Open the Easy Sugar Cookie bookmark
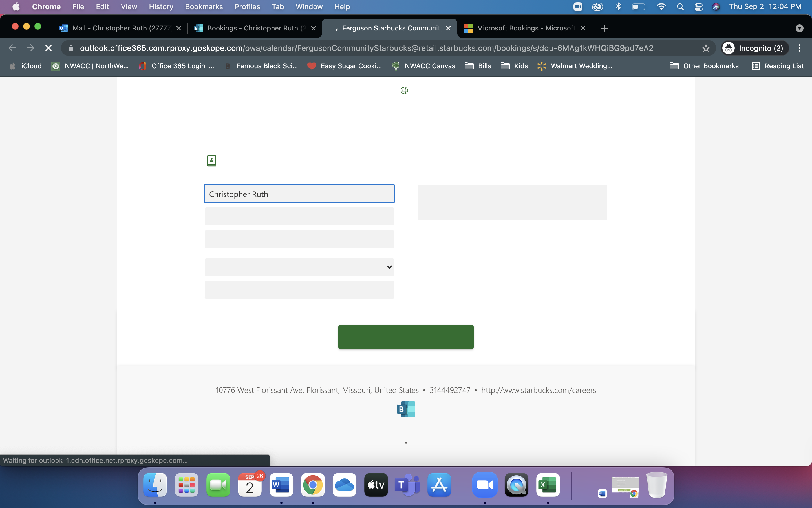 tap(345, 66)
